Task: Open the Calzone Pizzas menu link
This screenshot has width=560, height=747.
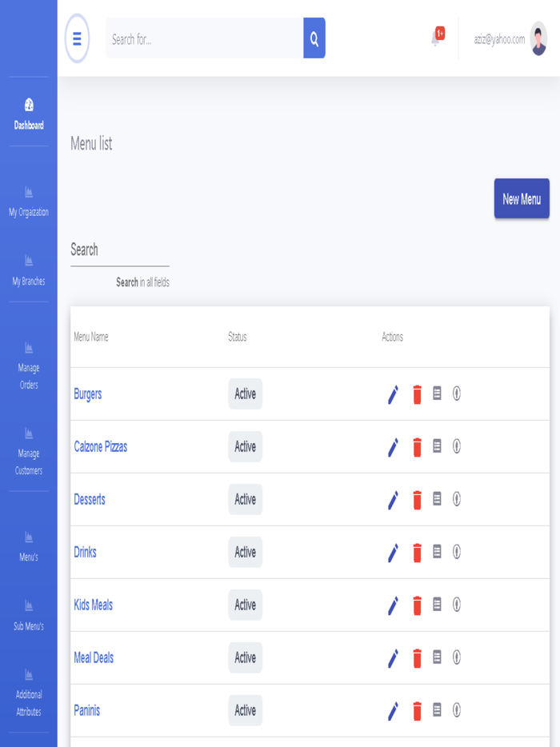Action: click(x=101, y=446)
